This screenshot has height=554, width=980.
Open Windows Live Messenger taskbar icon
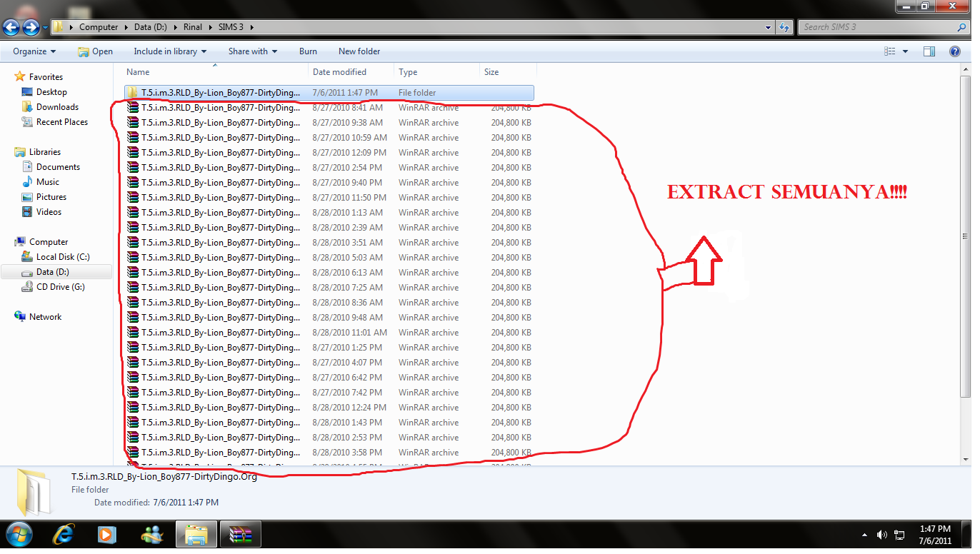pos(152,534)
